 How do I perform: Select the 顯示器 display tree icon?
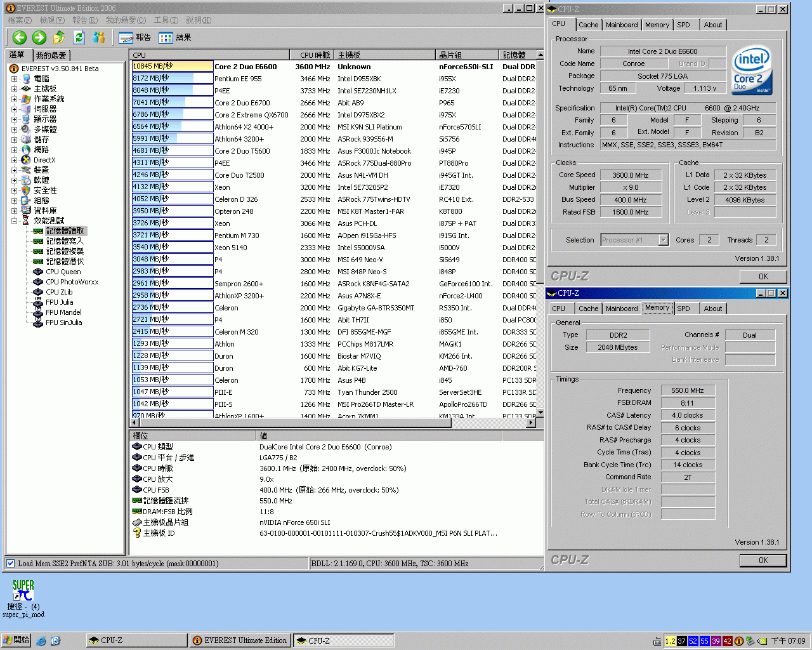[x=26, y=119]
